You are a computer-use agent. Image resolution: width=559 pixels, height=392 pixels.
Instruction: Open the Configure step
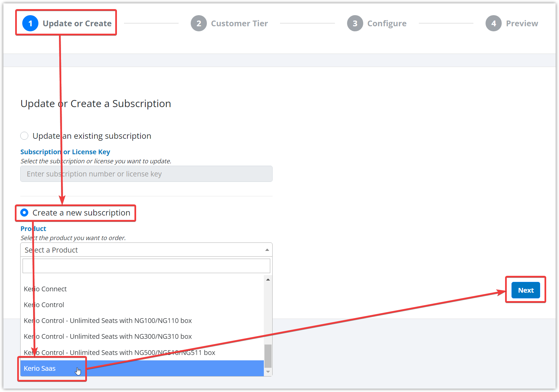377,23
